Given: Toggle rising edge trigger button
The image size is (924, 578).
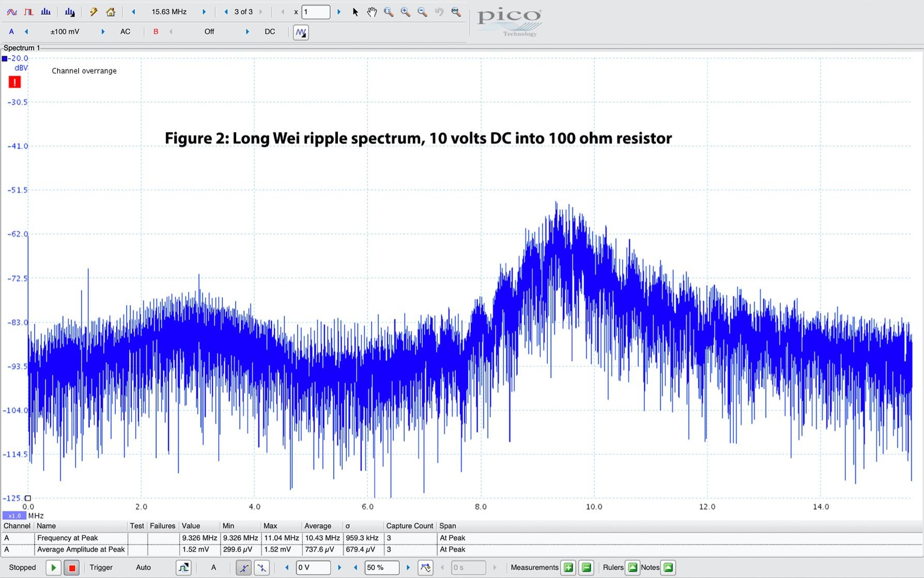Looking at the screenshot, I should [243, 568].
